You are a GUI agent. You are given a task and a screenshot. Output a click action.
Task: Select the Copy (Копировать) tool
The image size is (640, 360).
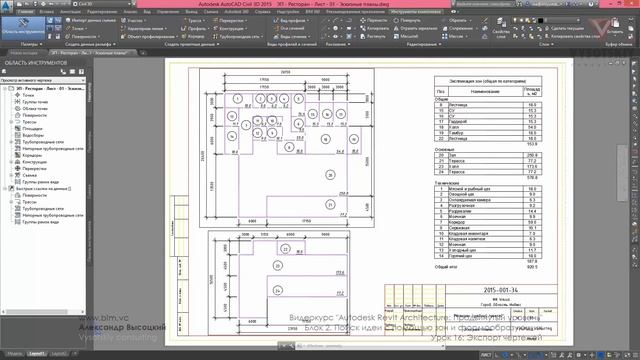375,29
